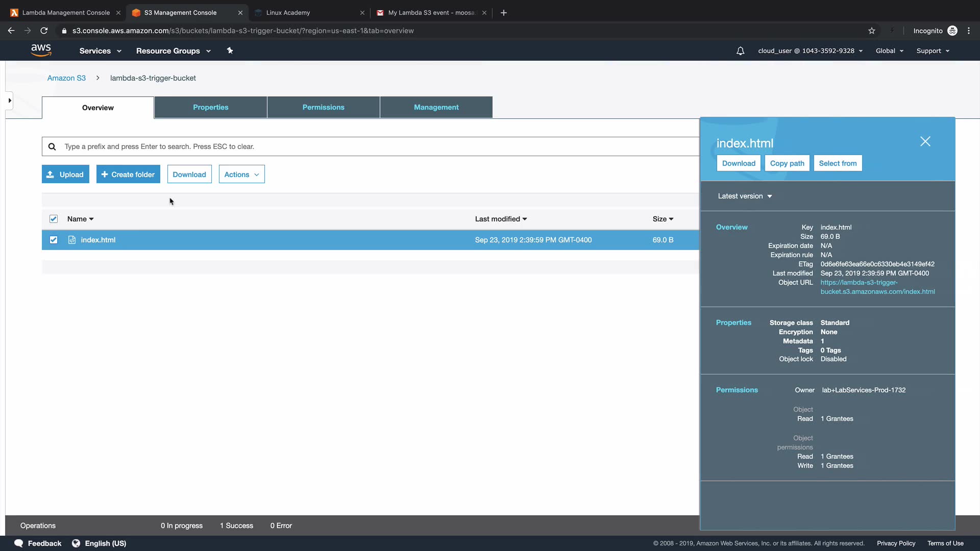This screenshot has height=551, width=980.
Task: Click the Upload button
Action: point(65,174)
